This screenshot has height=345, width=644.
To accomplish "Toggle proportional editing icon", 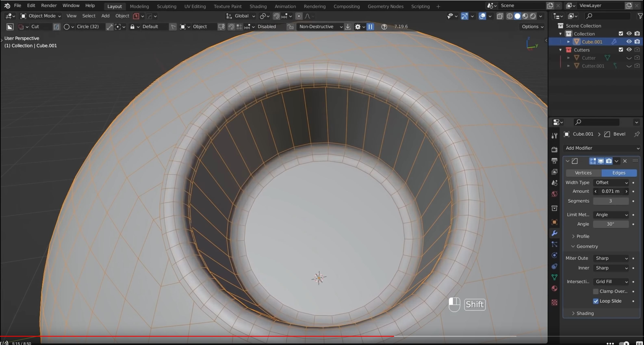I will 299,16.
